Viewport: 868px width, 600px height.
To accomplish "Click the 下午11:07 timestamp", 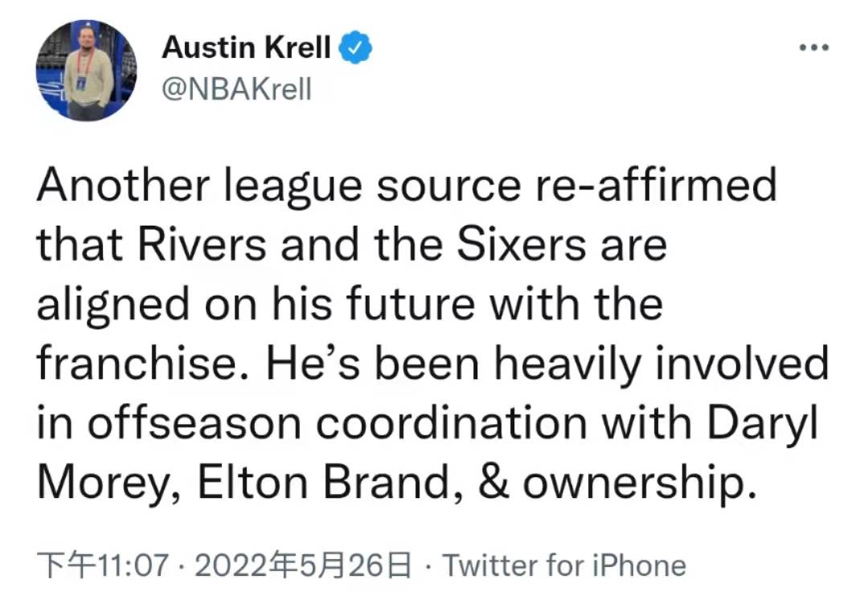I will point(103,565).
